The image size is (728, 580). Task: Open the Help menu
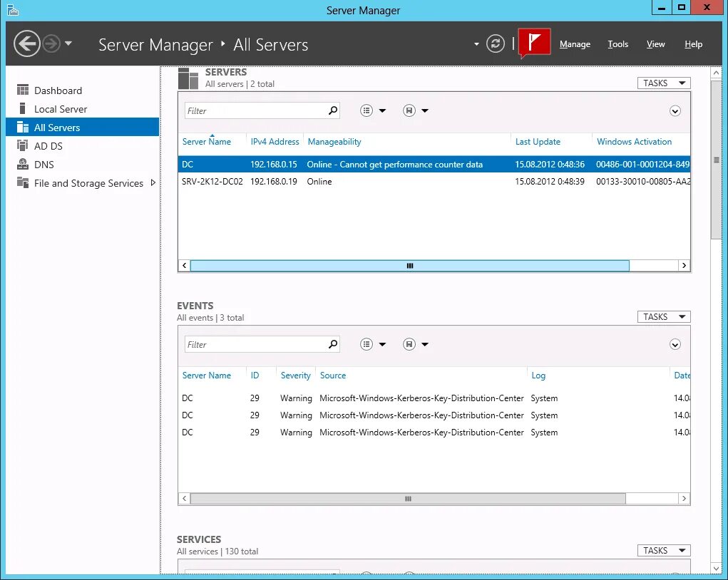[693, 44]
